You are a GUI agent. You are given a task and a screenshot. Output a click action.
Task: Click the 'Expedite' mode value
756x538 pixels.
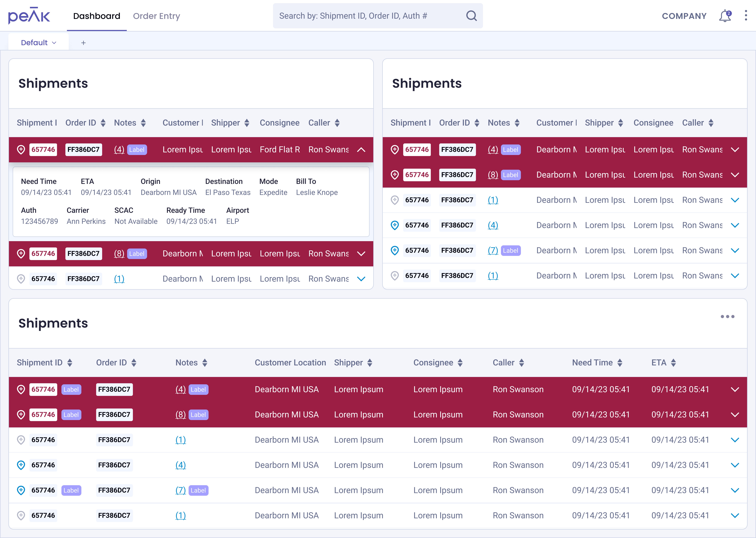273,192
